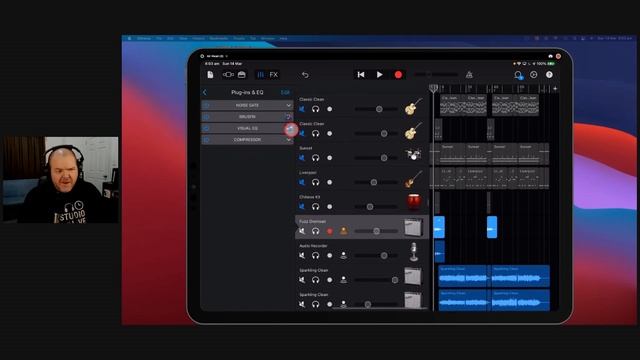
Task: Open the red Chinese drum icon
Action: [413, 202]
